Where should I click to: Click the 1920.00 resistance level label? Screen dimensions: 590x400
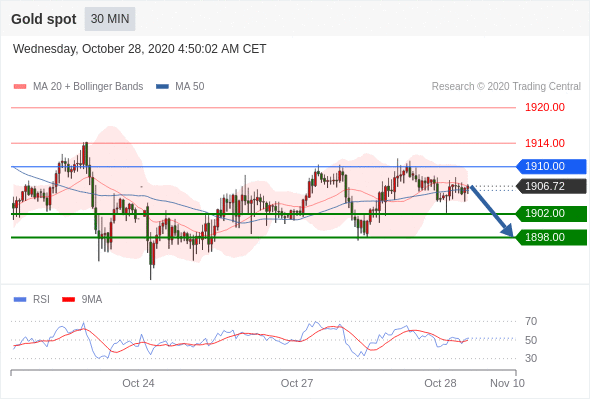[x=545, y=107]
